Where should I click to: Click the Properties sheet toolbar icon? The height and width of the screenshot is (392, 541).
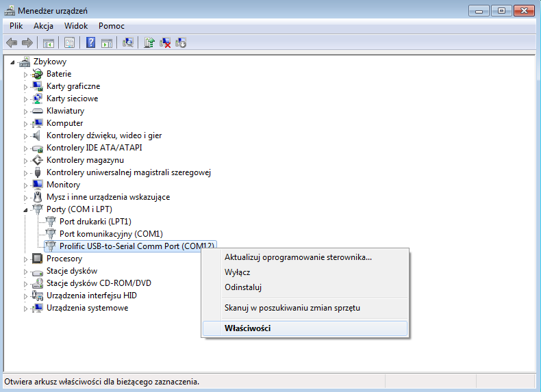(x=69, y=42)
